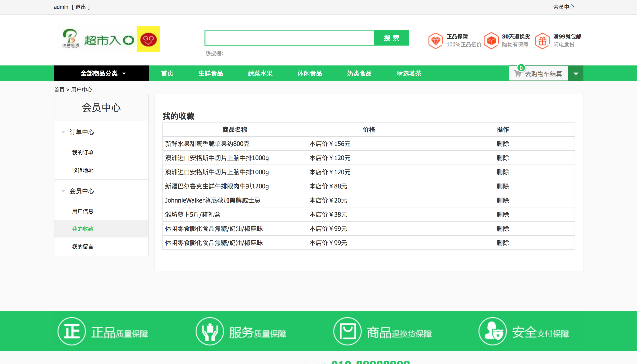Image resolution: width=637 pixels, height=364 pixels.
Task: Click the free shipping gift icon
Action: [542, 40]
